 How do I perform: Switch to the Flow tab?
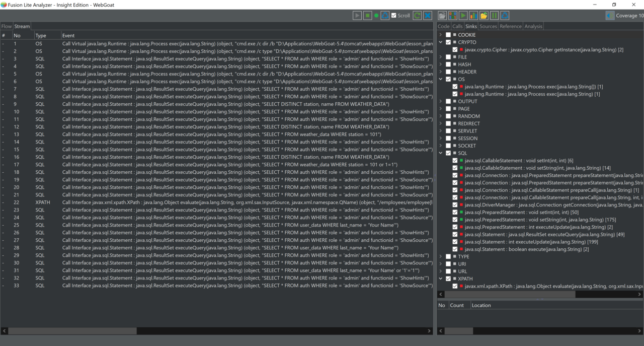[x=7, y=26]
